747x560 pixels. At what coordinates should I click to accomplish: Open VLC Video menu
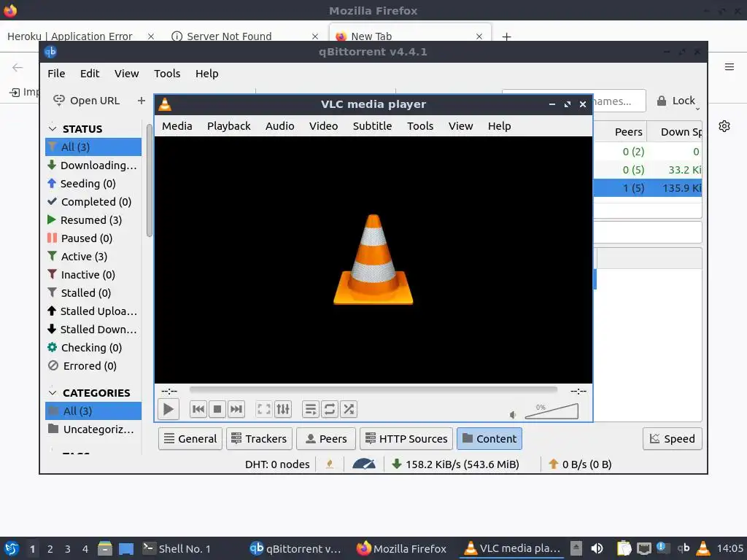click(323, 126)
